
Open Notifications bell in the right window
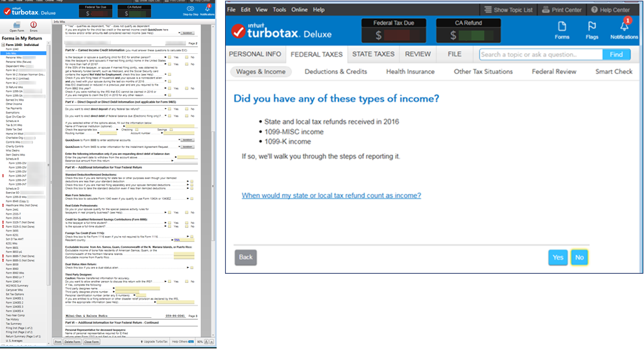tap(624, 30)
